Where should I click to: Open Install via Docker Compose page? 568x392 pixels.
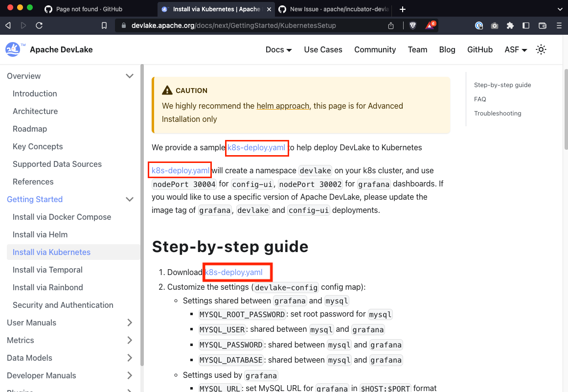tap(62, 217)
